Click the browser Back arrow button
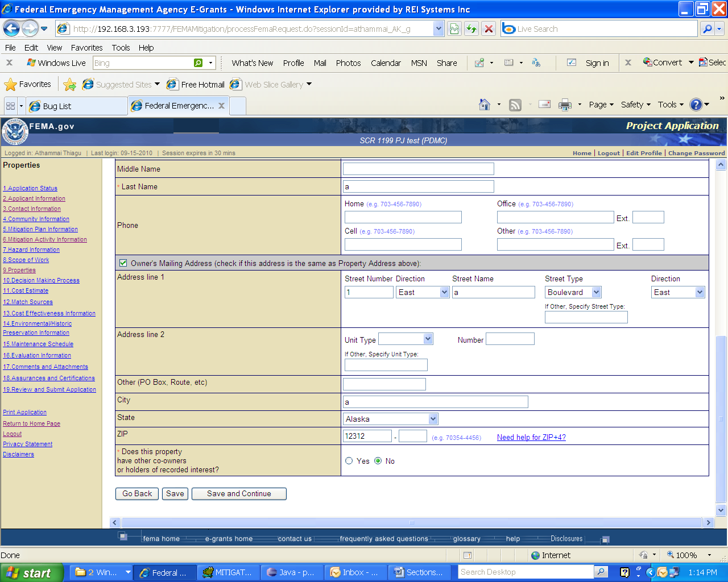 (11, 28)
